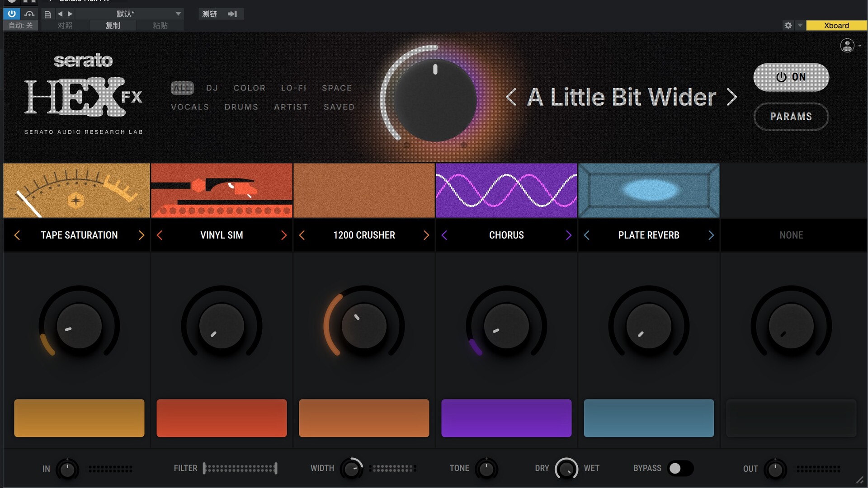Select the VOCALS preset category
The image size is (868, 488).
click(190, 107)
